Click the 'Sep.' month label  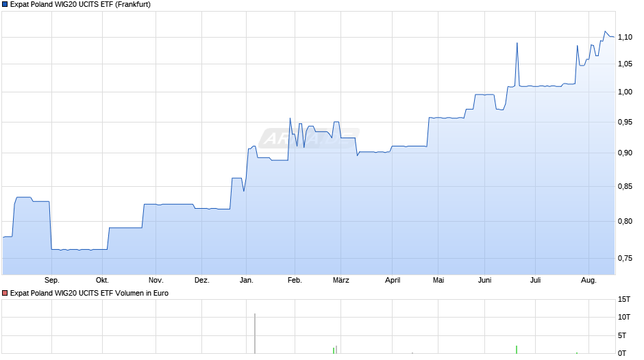tap(52, 281)
